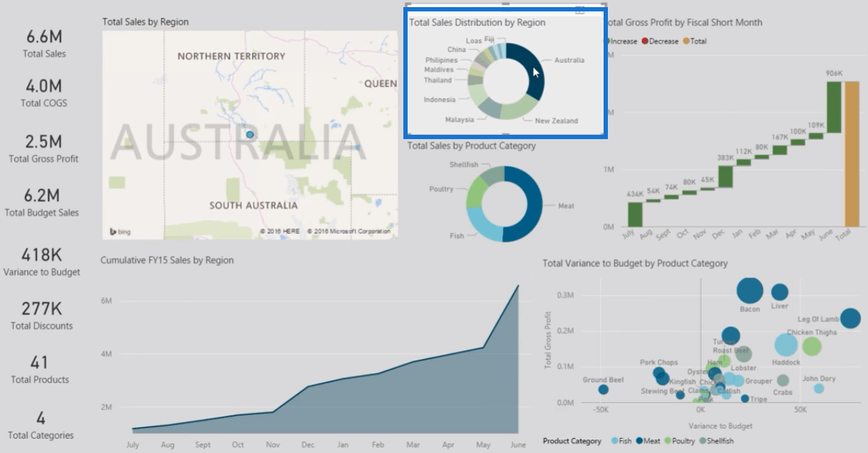Click the Bacon bubble in scatter chart
Viewport: 868px width, 453px height.
pos(750,290)
